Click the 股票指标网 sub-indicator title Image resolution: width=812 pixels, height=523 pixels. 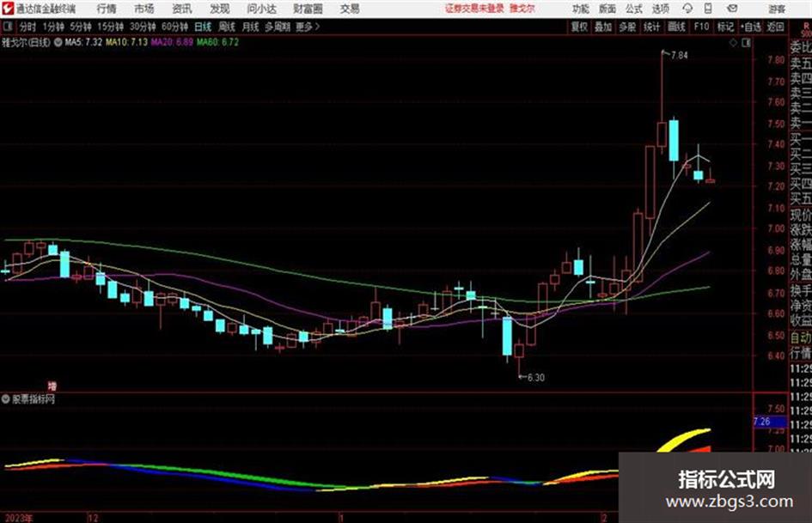tap(34, 399)
